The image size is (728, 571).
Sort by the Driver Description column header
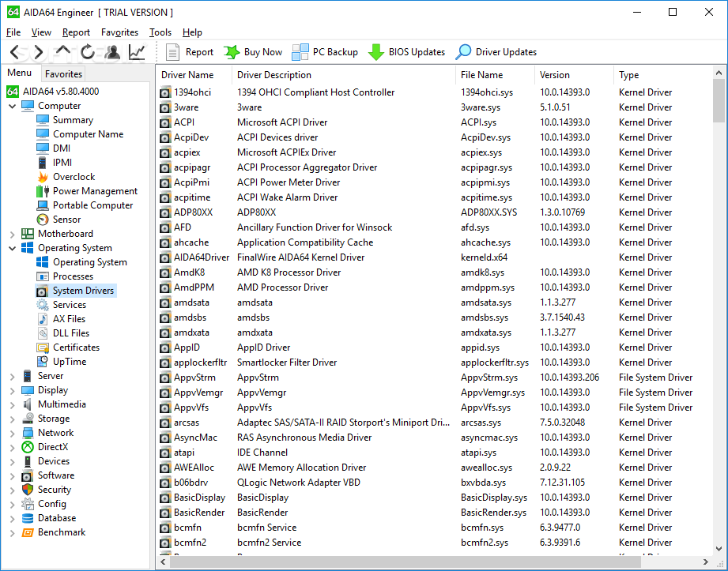pos(344,75)
